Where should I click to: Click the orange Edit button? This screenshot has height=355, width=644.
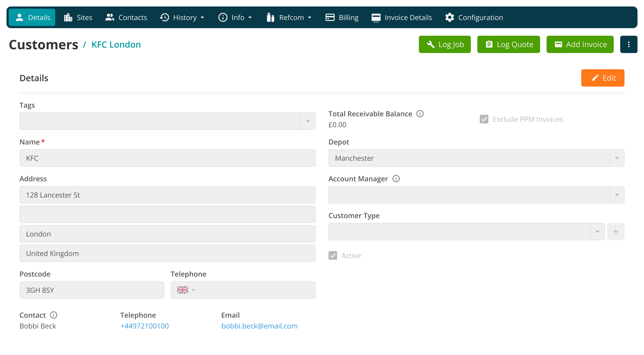[x=603, y=78]
